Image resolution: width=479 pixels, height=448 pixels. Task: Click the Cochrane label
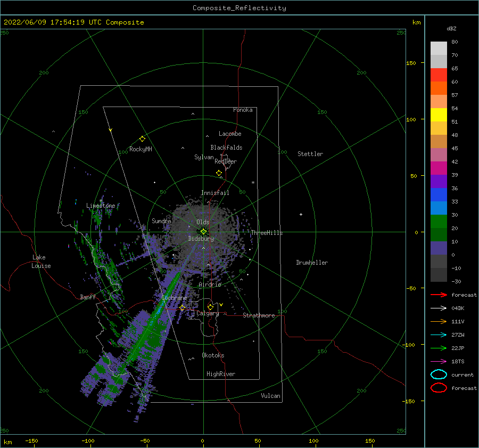click(x=174, y=298)
